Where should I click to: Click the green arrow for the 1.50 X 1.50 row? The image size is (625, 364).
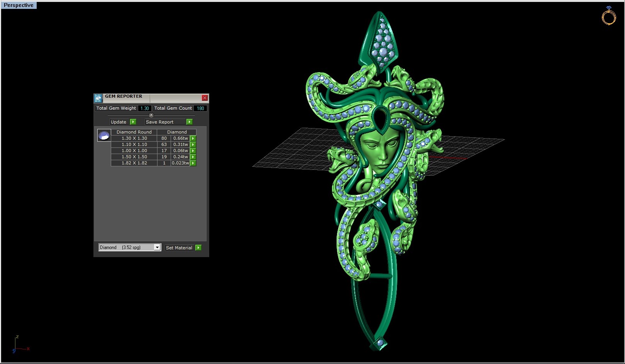tap(193, 157)
